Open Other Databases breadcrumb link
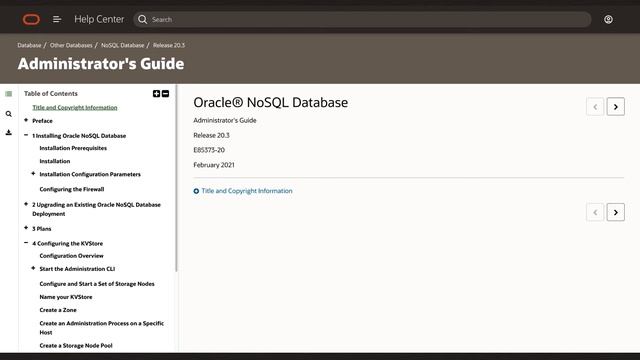The width and height of the screenshot is (640, 360). pyautogui.click(x=71, y=45)
